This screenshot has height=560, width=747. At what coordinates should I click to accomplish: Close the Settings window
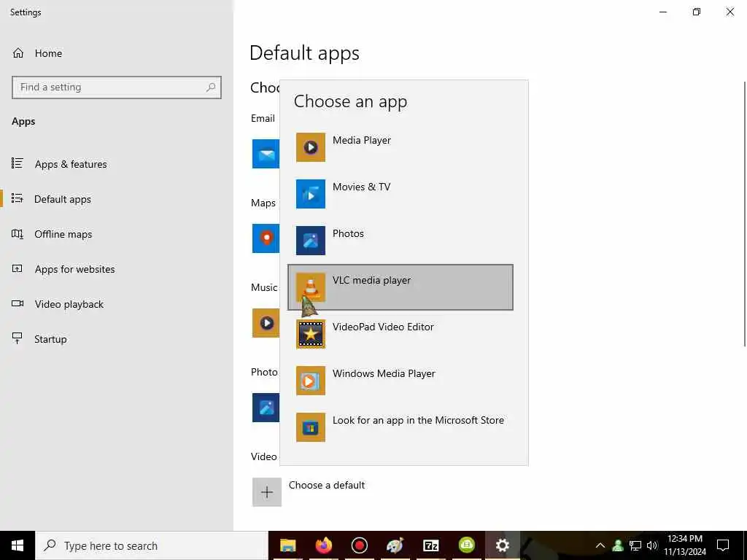(729, 12)
